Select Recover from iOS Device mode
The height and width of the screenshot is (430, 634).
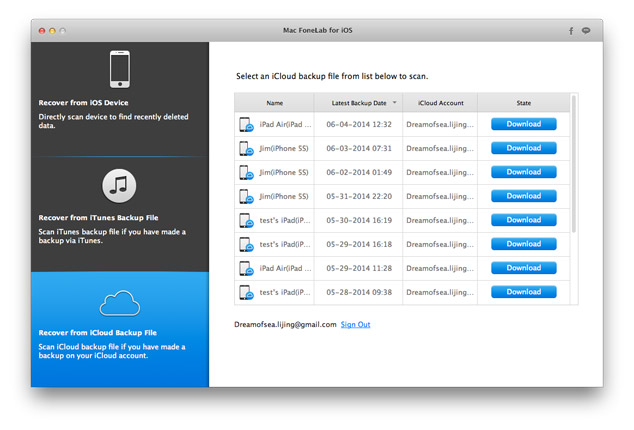point(120,99)
